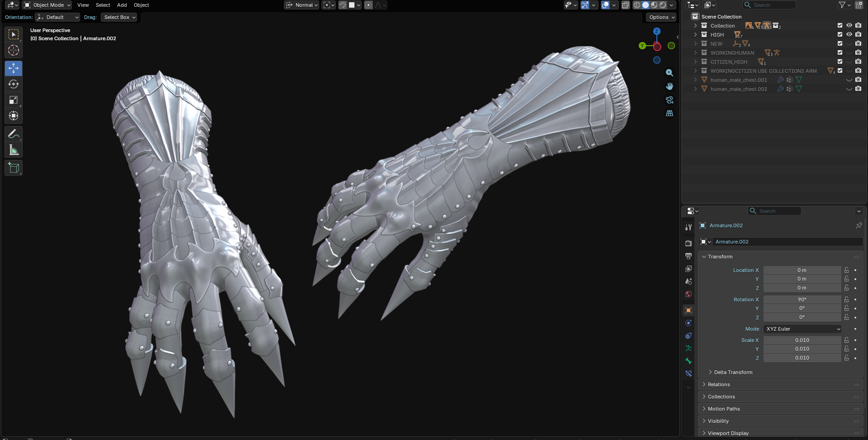This screenshot has width=868, height=440.
Task: Switch to orthographic view via grid icon
Action: click(670, 113)
